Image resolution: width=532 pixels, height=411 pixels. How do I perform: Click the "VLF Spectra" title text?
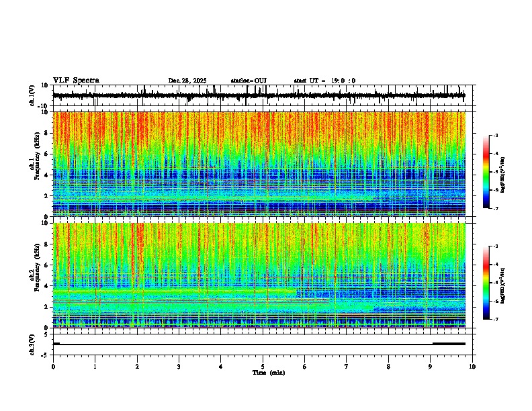point(76,81)
